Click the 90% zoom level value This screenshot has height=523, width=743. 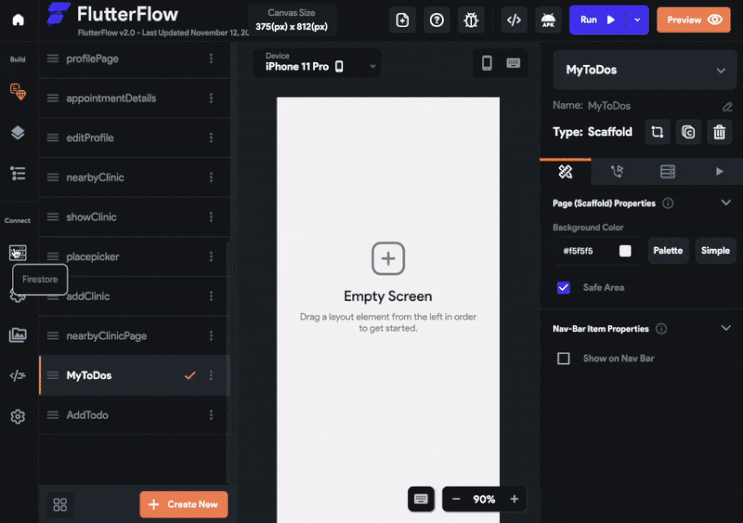(484, 499)
